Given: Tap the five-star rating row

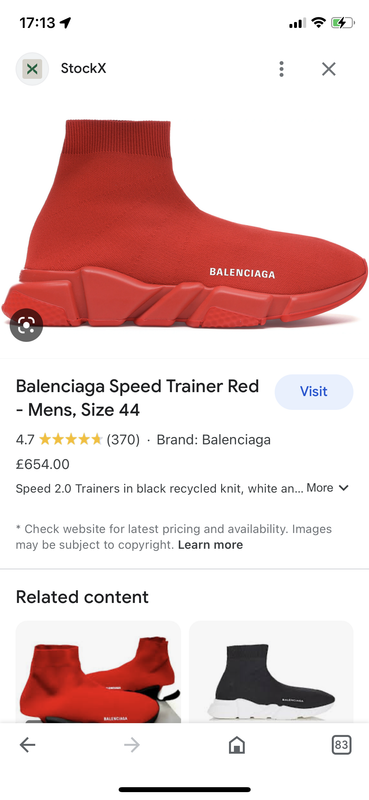Looking at the screenshot, I should [x=71, y=439].
